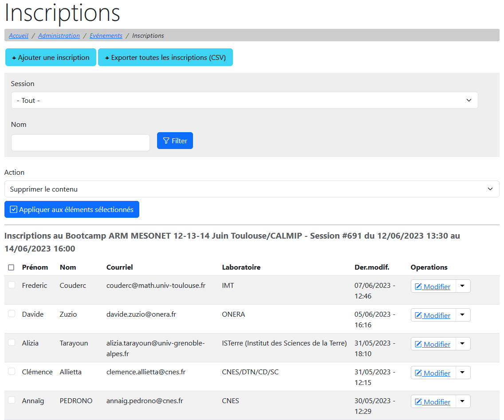
Task: Select the Davide Zuzio row checkbox
Action: [12, 314]
